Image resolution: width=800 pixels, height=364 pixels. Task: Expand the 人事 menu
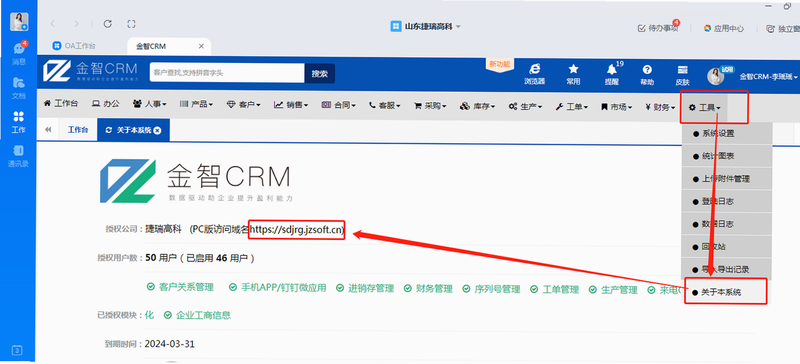point(150,104)
